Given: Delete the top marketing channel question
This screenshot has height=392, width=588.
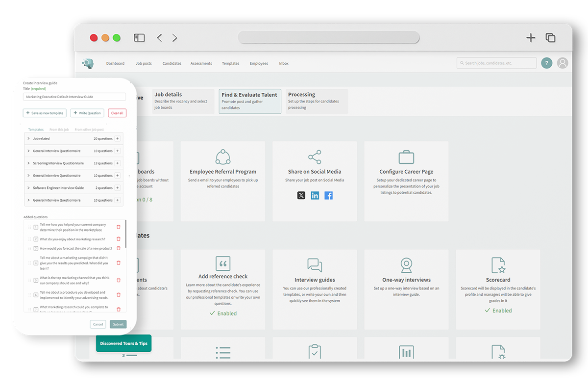Looking at the screenshot, I should click(118, 280).
